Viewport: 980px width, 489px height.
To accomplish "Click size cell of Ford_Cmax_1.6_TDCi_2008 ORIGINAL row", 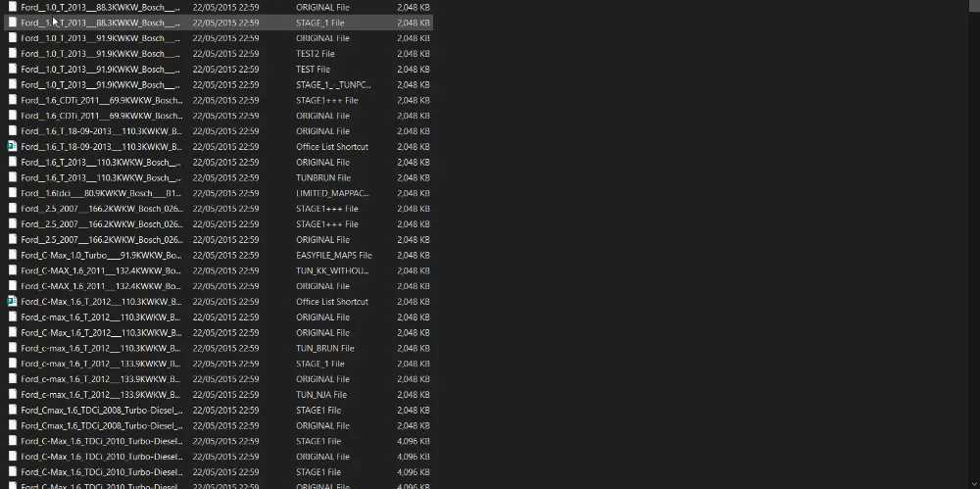I will [414, 426].
